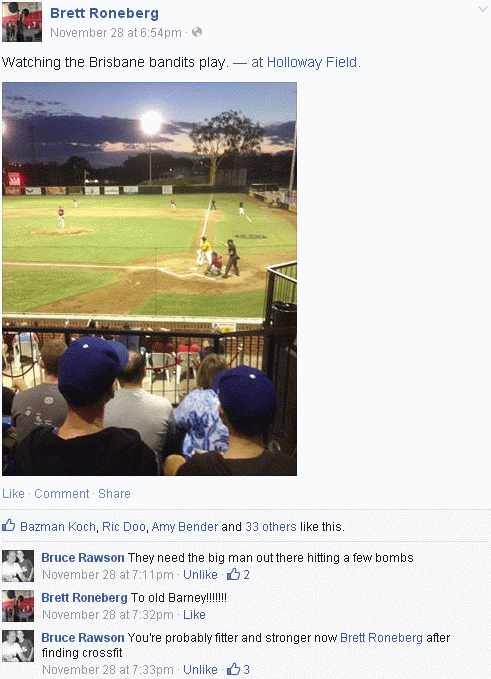Show the 33 others who liked

(x=271, y=527)
